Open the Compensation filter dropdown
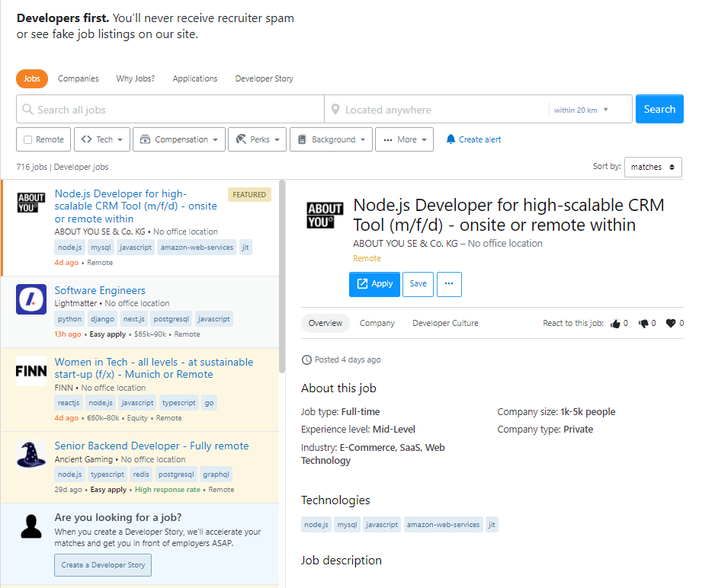The width and height of the screenshot is (715, 588). pyautogui.click(x=179, y=139)
